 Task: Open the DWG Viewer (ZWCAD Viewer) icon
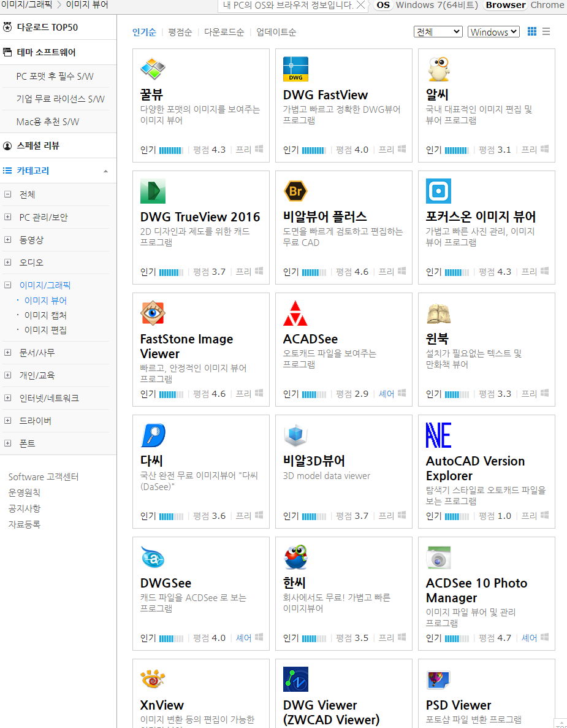click(295, 680)
